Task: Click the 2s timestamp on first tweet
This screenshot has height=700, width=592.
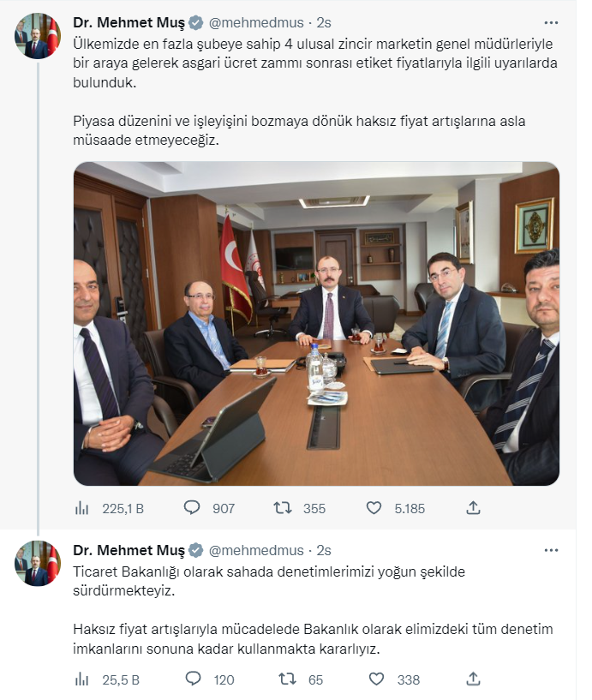Action: [x=324, y=23]
